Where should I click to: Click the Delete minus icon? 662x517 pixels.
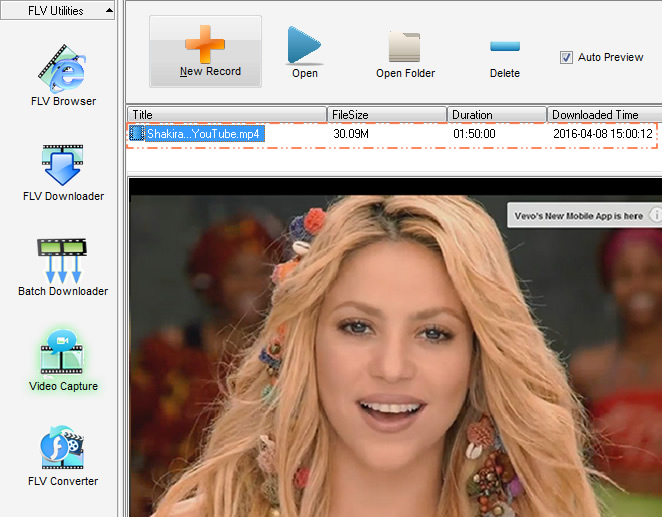pyautogui.click(x=504, y=46)
